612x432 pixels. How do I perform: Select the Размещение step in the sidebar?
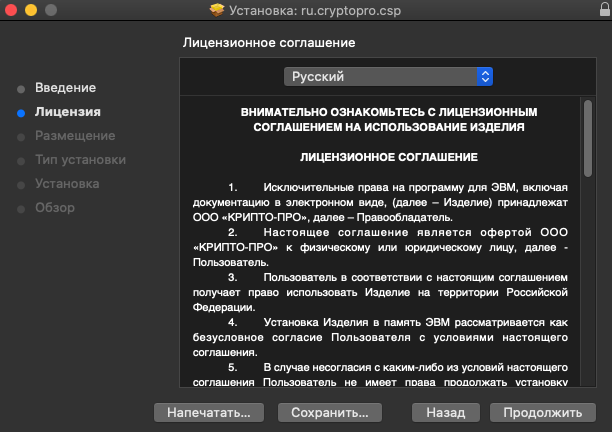(x=75, y=136)
